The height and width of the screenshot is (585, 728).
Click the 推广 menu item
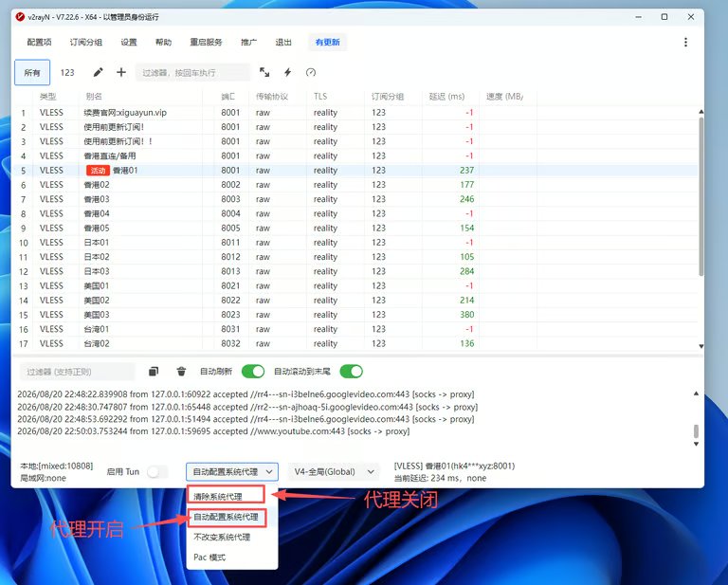249,43
